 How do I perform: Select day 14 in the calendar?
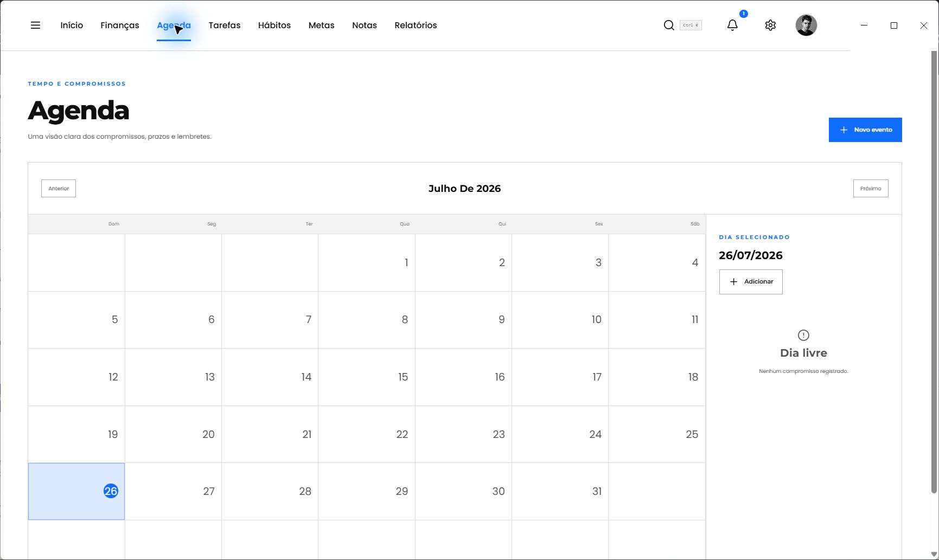[x=270, y=377]
